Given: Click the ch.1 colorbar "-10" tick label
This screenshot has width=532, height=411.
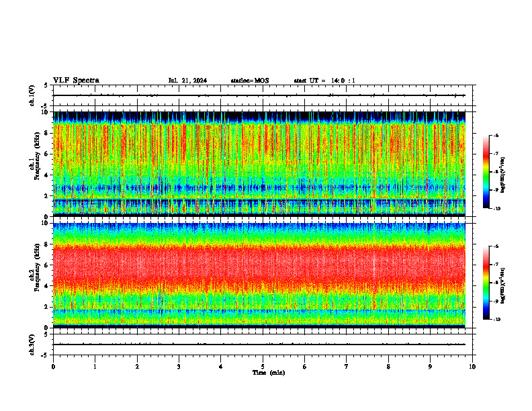Looking at the screenshot, I should [496, 209].
